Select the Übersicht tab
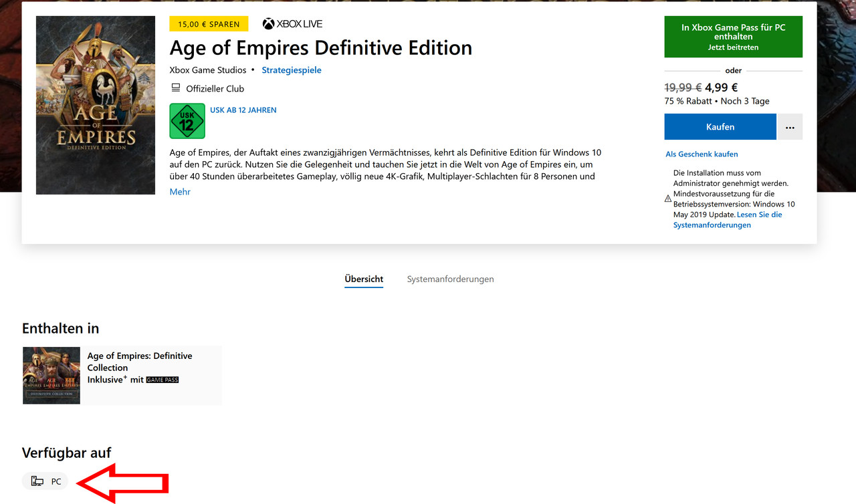 tap(364, 279)
